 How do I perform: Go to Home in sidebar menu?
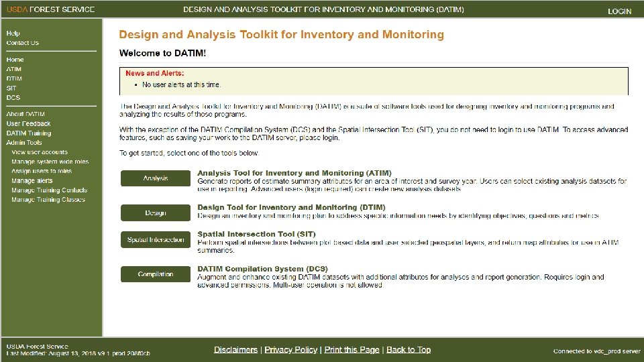(15, 60)
